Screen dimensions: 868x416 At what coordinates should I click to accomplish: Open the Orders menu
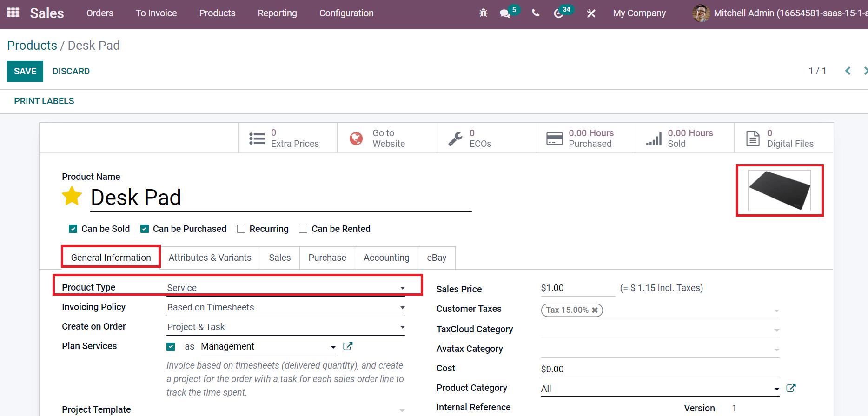pos(100,13)
